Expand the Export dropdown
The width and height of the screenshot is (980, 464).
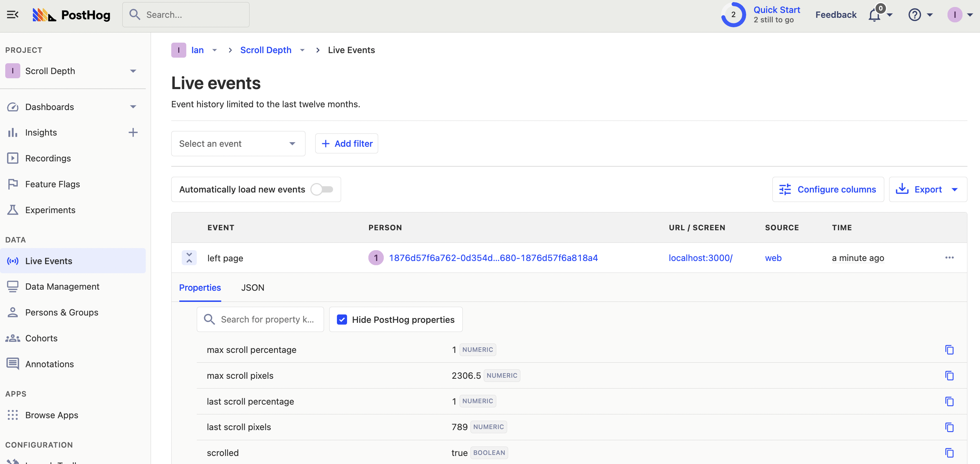click(954, 189)
